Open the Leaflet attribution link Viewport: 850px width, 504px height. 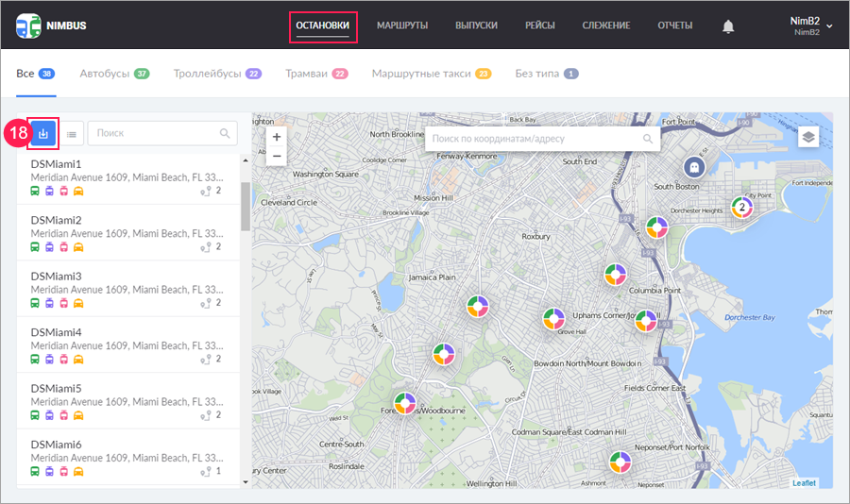[804, 482]
